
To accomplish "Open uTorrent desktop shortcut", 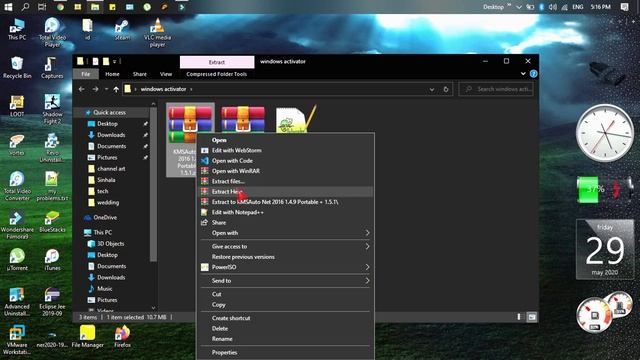I will coord(17,260).
